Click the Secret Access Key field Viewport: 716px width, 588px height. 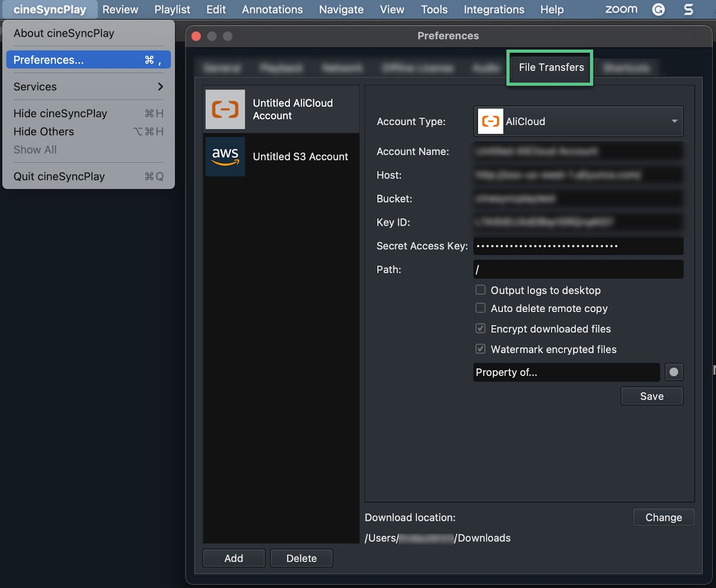tap(578, 246)
